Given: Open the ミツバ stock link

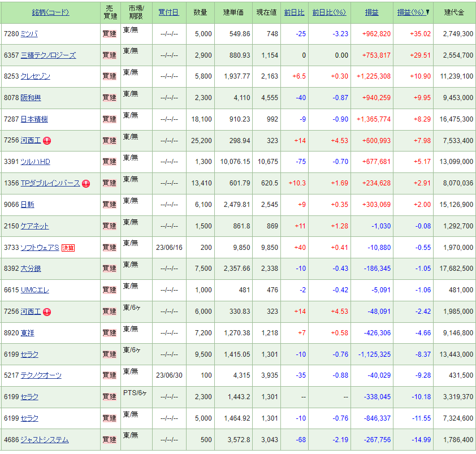Looking at the screenshot, I should [x=29, y=34].
